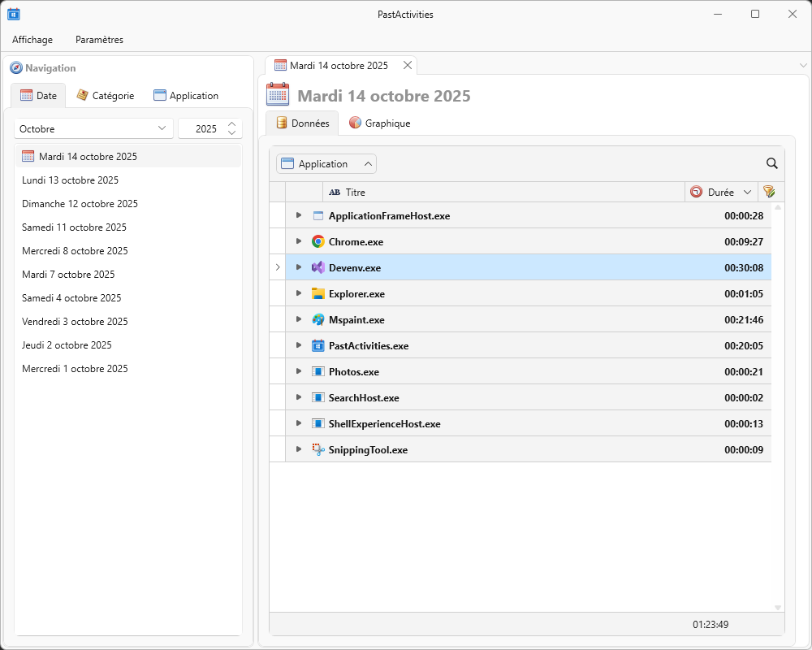This screenshot has height=650, width=812.
Task: Select Lundi 13 octobre 2025
Action: coord(71,180)
